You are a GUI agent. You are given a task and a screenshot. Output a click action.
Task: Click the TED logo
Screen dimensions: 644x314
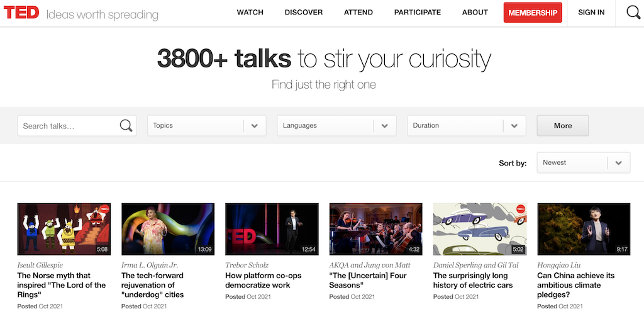click(21, 13)
